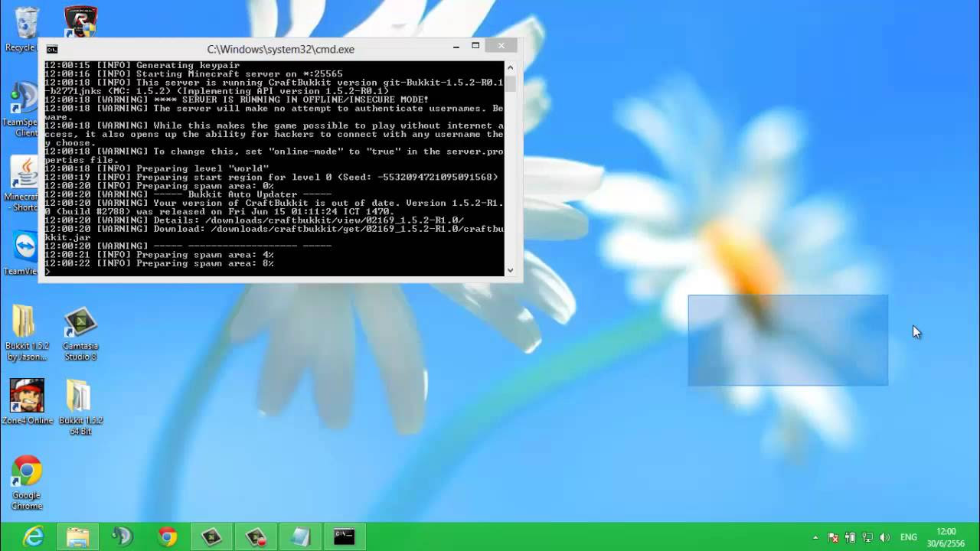Click the cmd.exe scrollbar up arrow
The width and height of the screenshot is (980, 551).
pyautogui.click(x=510, y=67)
